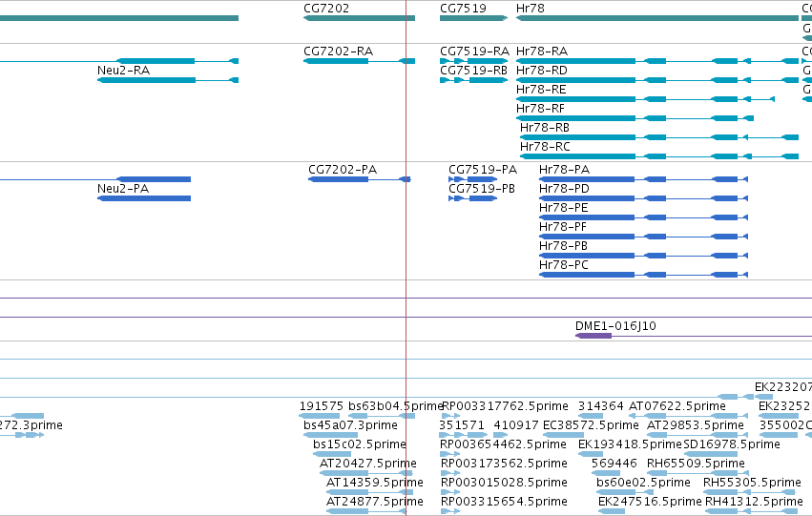Click the CG7519-RA transcript label
Viewport: 812px width, 516px height.
[x=474, y=52]
